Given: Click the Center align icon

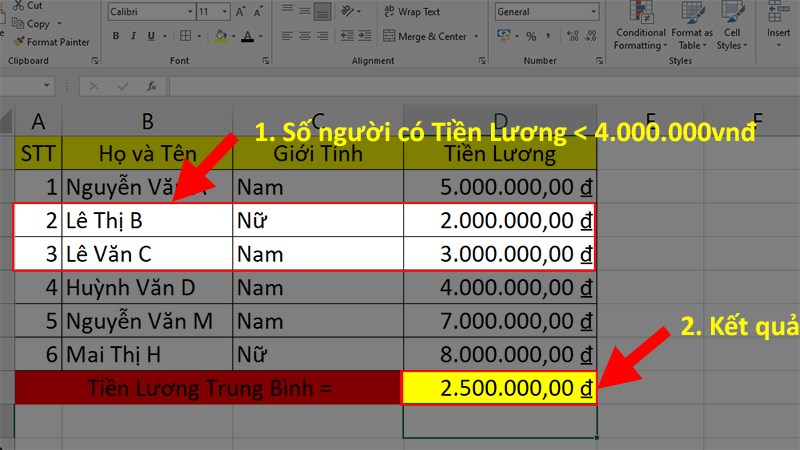Looking at the screenshot, I should [x=305, y=36].
